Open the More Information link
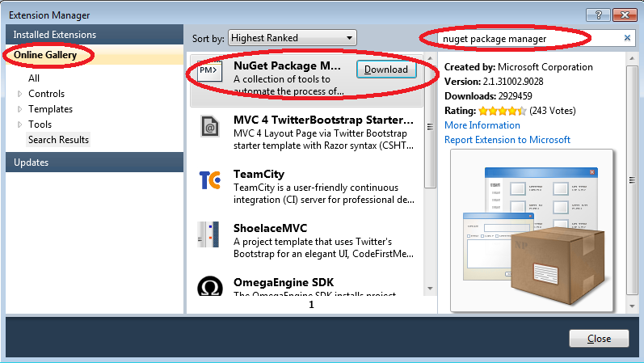644x363 pixels. tap(482, 125)
